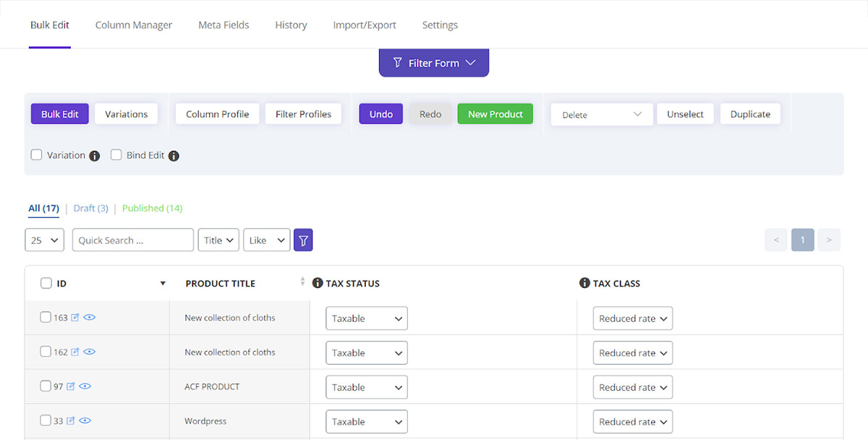Click page number 1 in pagination
Viewport: 868px width, 440px height.
(x=803, y=240)
